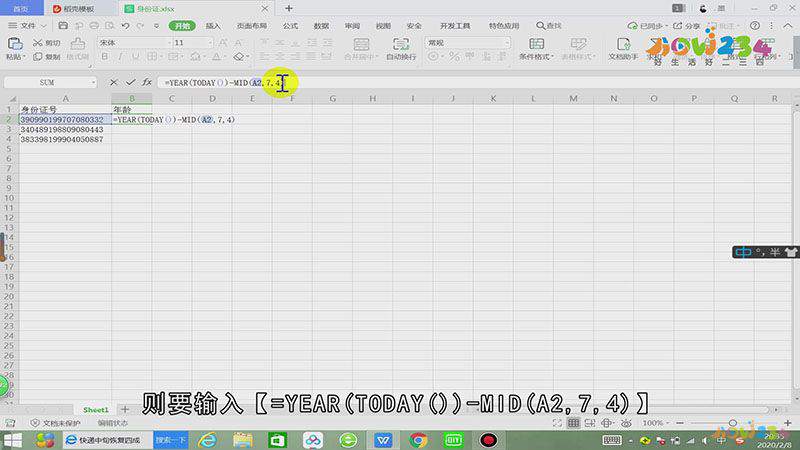Click the Search (查找) button
The height and width of the screenshot is (450, 800).
[549, 26]
